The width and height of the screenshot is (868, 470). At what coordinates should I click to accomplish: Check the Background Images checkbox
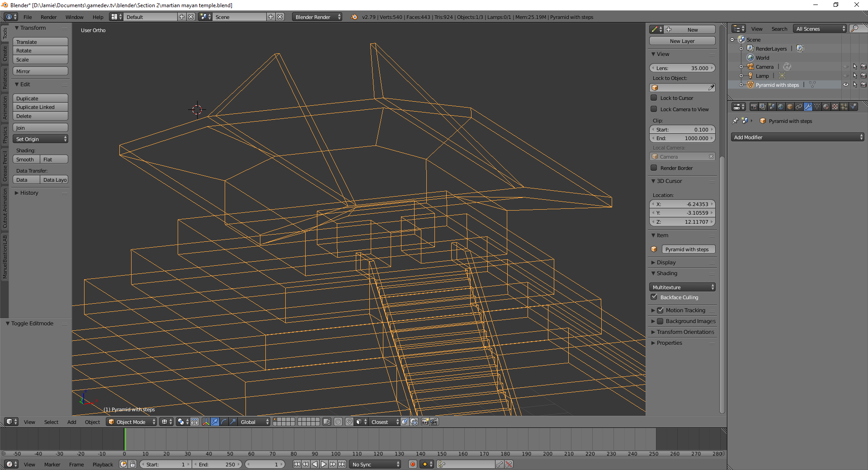pos(660,321)
